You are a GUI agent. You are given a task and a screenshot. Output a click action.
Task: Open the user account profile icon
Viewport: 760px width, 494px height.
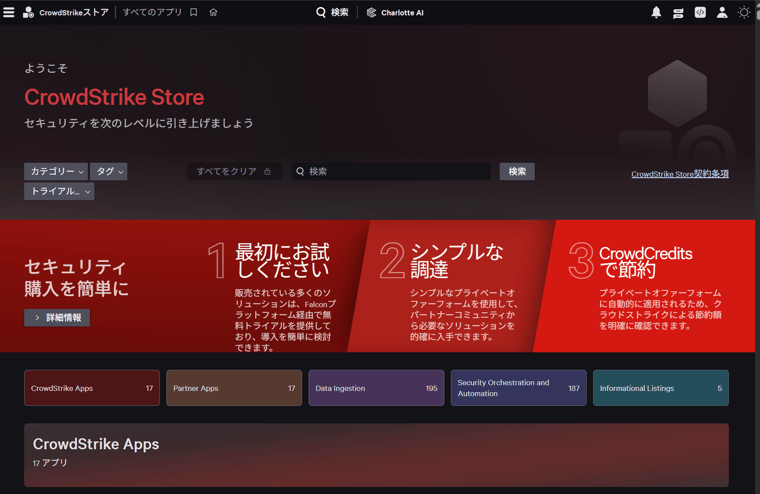(722, 12)
